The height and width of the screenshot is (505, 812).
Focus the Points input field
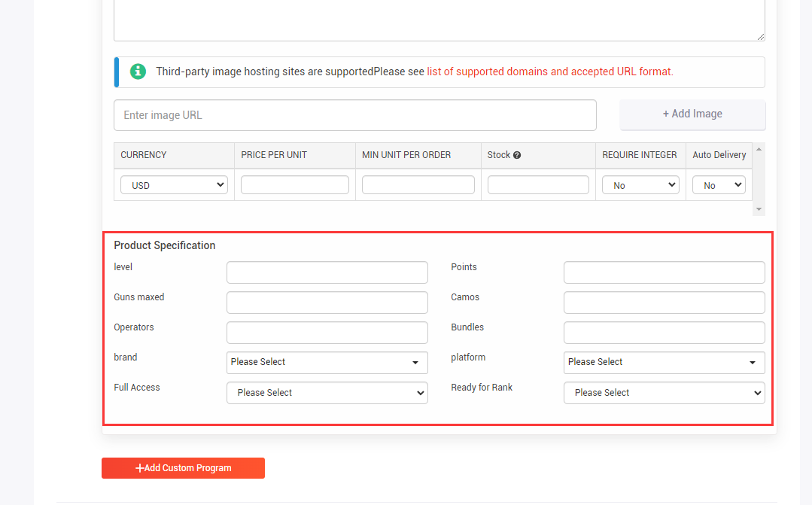click(664, 272)
